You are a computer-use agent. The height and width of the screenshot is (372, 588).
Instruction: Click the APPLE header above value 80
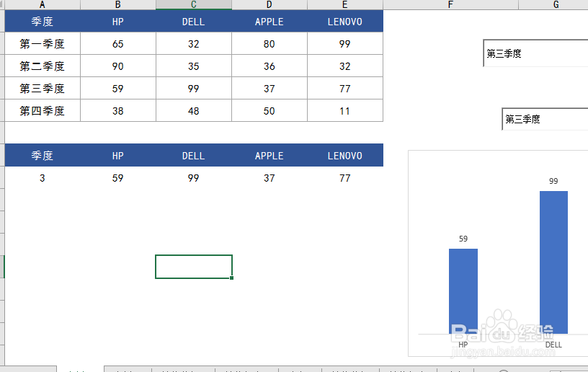[269, 22]
